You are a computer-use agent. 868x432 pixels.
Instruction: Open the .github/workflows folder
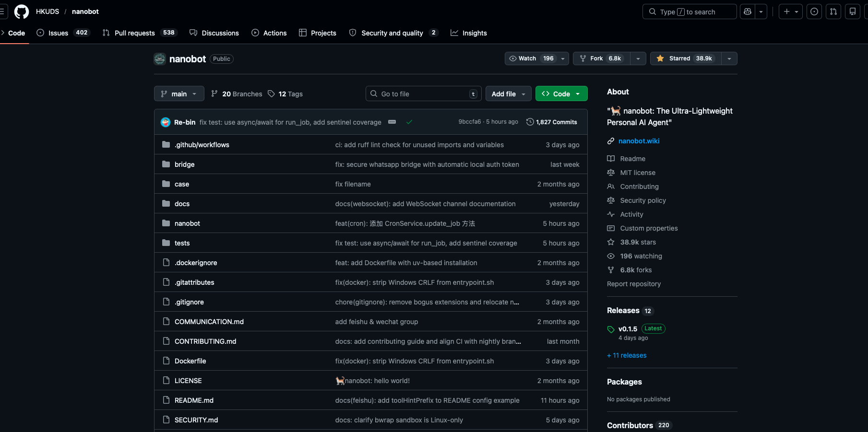(202, 145)
